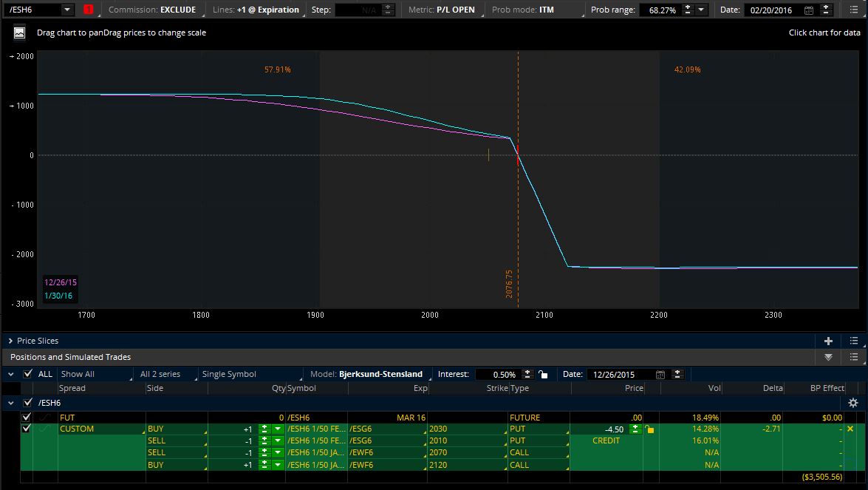Remove the CUSTOM spread with yellow X

(x=850, y=429)
